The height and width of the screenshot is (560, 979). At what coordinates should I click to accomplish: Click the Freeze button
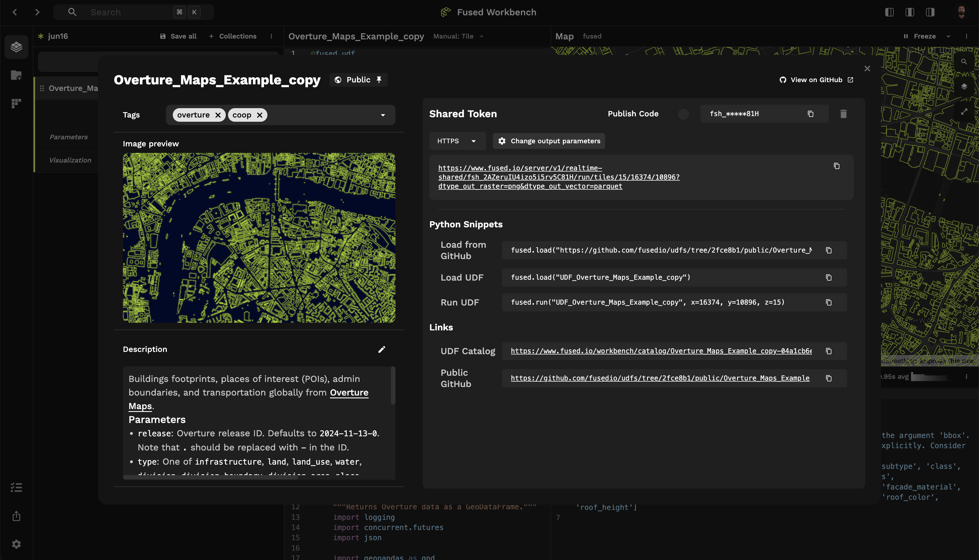[920, 36]
